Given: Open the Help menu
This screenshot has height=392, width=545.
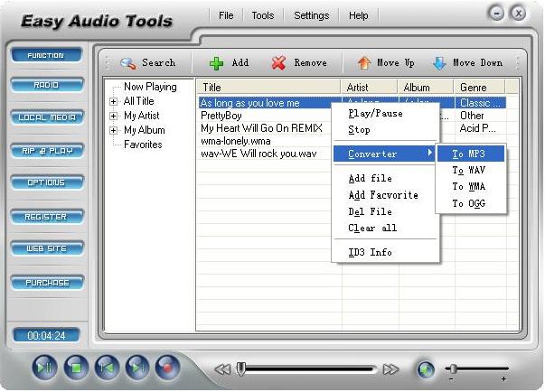Looking at the screenshot, I should (x=358, y=15).
